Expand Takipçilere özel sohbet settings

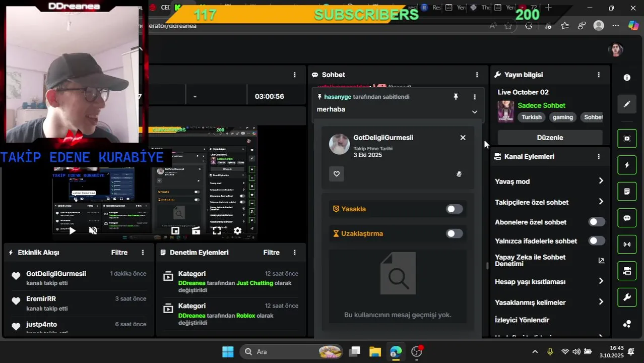[x=601, y=202]
